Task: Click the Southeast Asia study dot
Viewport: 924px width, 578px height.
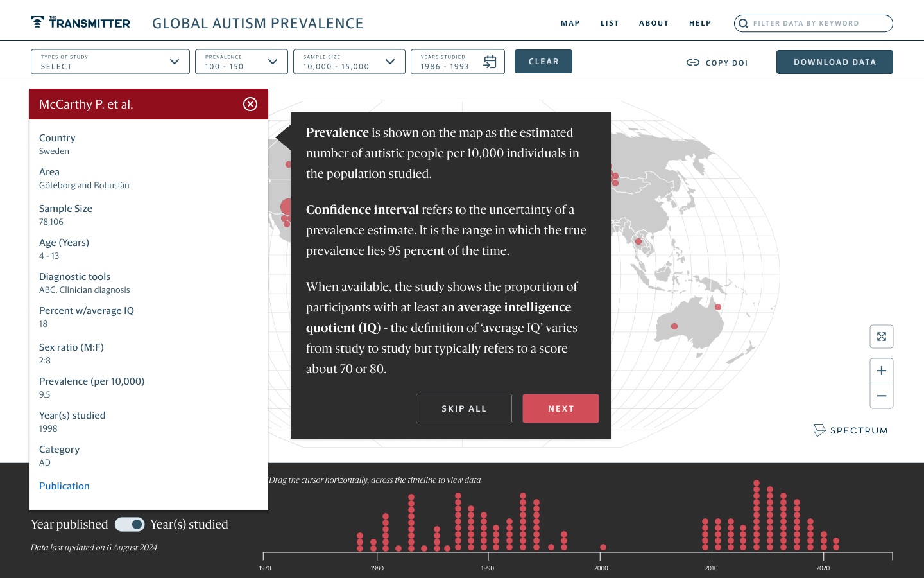Action: click(x=638, y=241)
